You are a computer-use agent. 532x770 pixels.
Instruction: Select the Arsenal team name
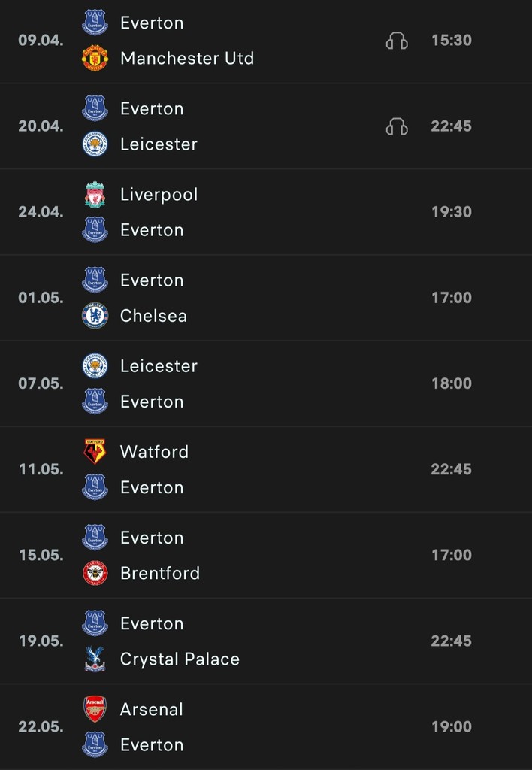152,708
